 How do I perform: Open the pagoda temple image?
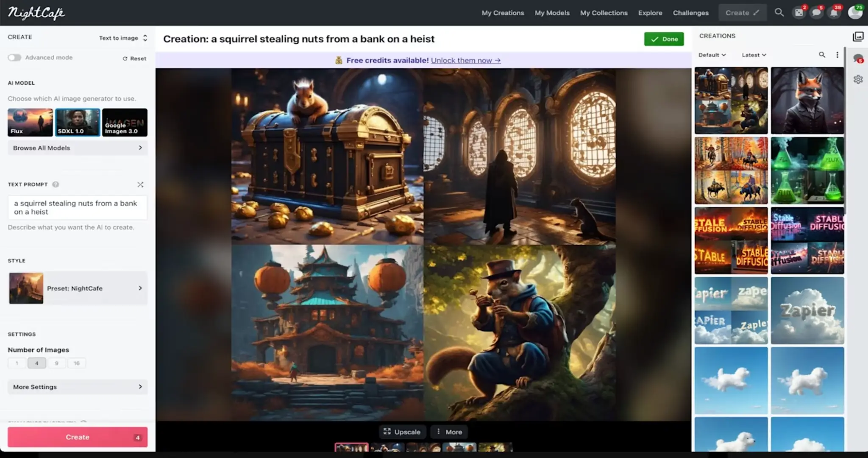[x=327, y=332]
